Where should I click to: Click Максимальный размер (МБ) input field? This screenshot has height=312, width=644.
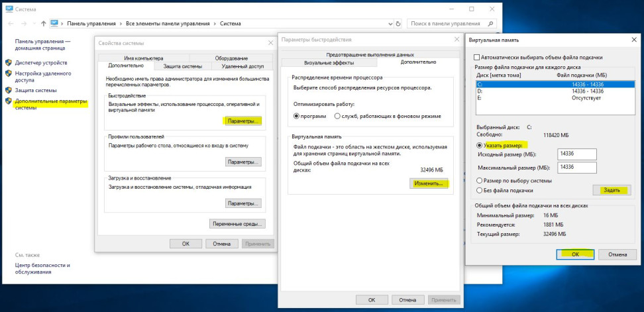(577, 168)
